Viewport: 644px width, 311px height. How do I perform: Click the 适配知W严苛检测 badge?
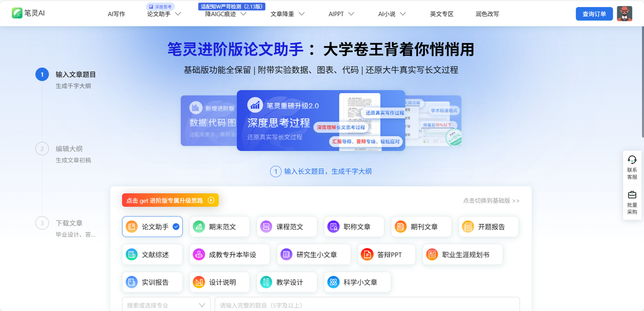pos(232,7)
